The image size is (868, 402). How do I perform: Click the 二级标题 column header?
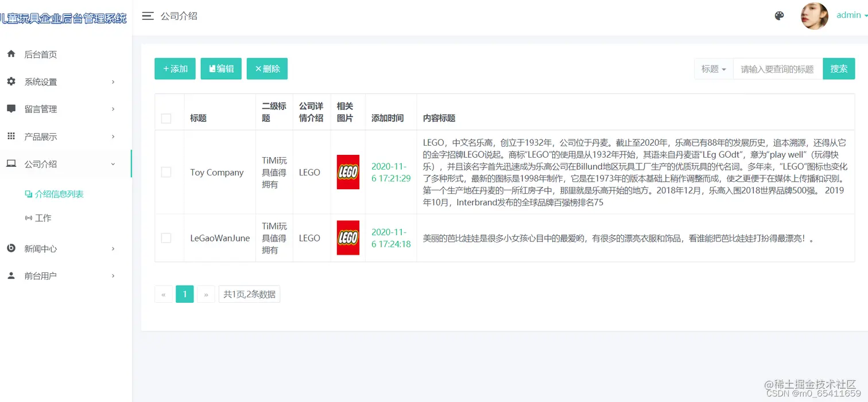click(274, 112)
